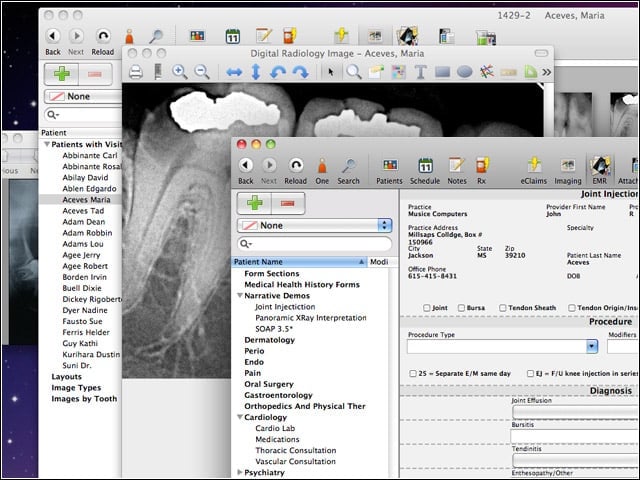The height and width of the screenshot is (480, 640).
Task: Click the One person icon in front window
Action: [322, 166]
